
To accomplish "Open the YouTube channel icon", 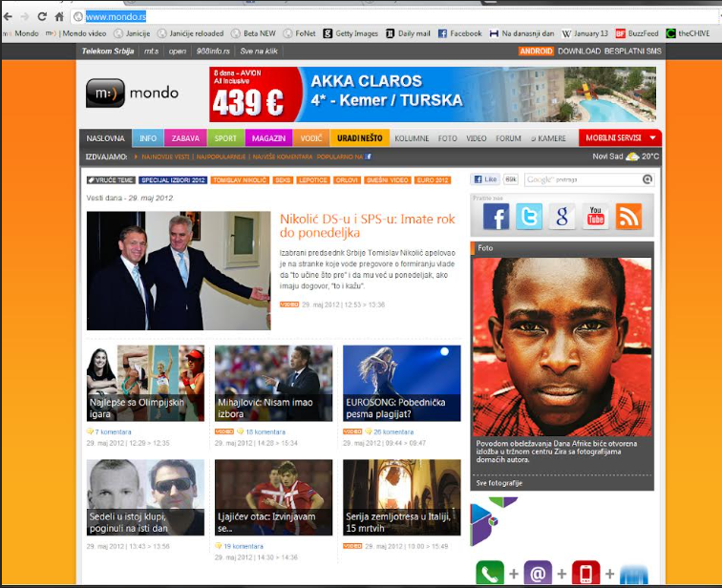I will [x=595, y=217].
